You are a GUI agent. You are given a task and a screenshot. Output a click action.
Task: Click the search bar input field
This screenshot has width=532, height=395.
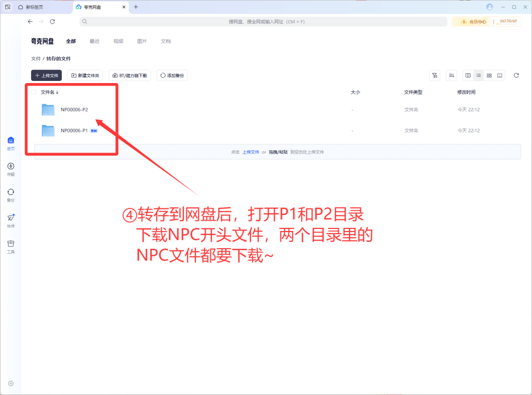tap(266, 22)
